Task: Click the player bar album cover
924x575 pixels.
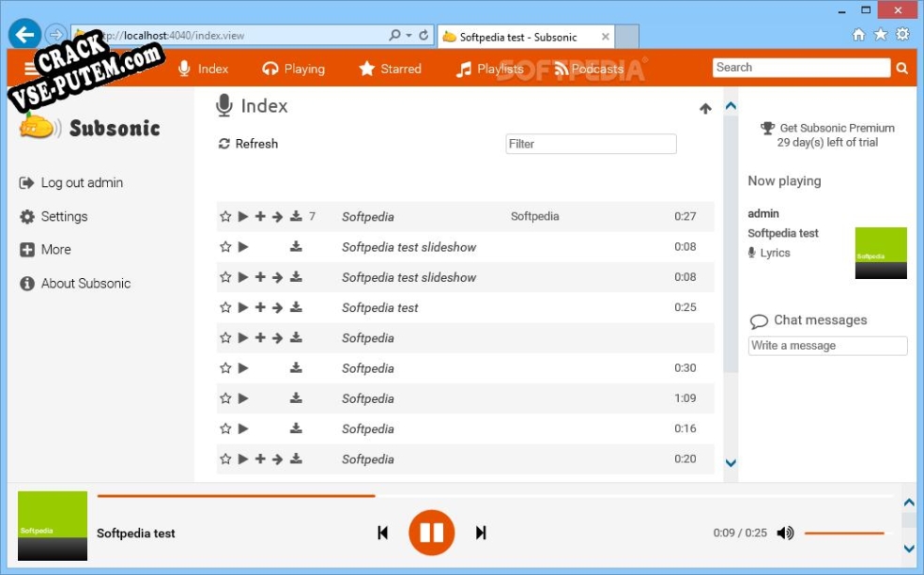Action: (53, 525)
